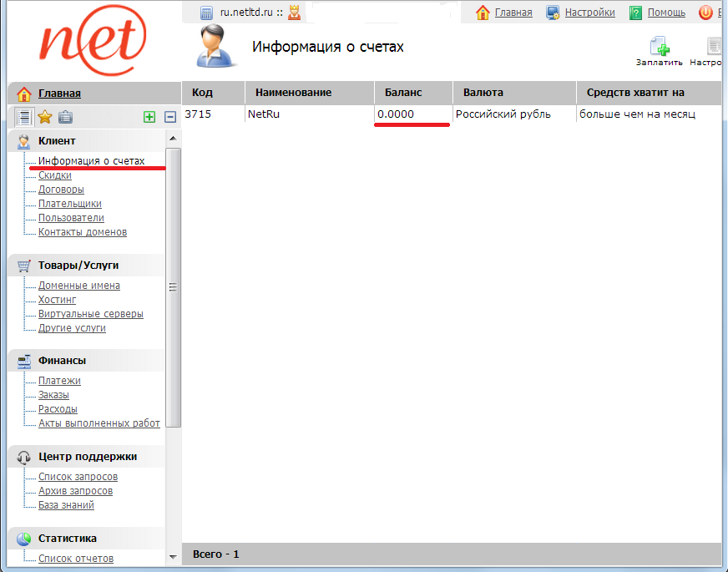The height and width of the screenshot is (572, 728).
Task: Click the Заплатить (Pay) toolbar icon
Action: (660, 47)
